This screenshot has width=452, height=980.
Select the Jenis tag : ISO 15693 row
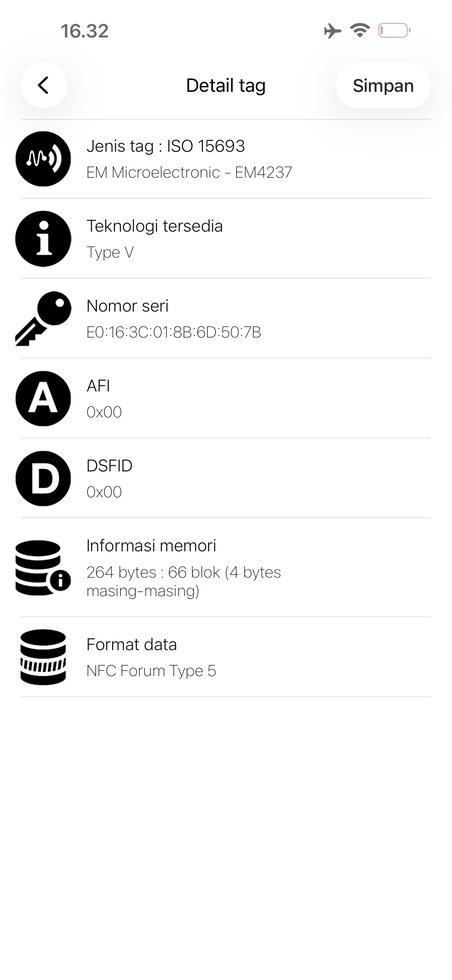pyautogui.click(x=226, y=159)
